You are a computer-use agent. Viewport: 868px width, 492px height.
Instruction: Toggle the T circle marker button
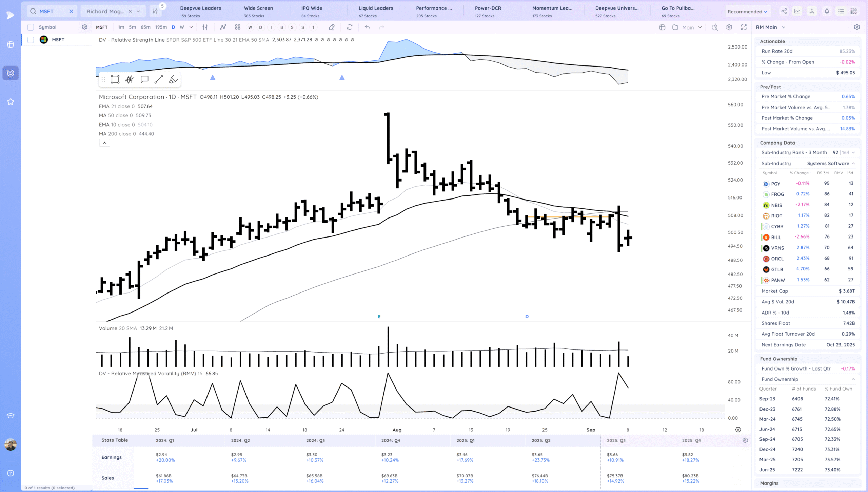click(313, 27)
